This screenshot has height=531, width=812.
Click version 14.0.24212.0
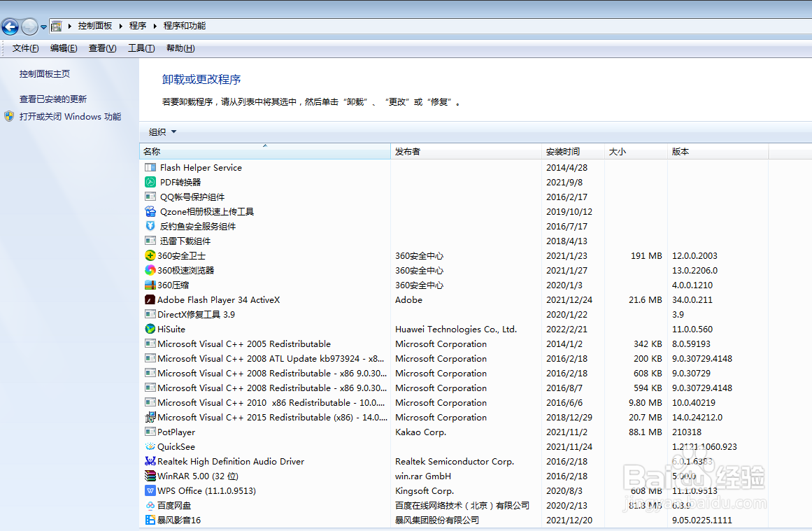[x=697, y=417]
